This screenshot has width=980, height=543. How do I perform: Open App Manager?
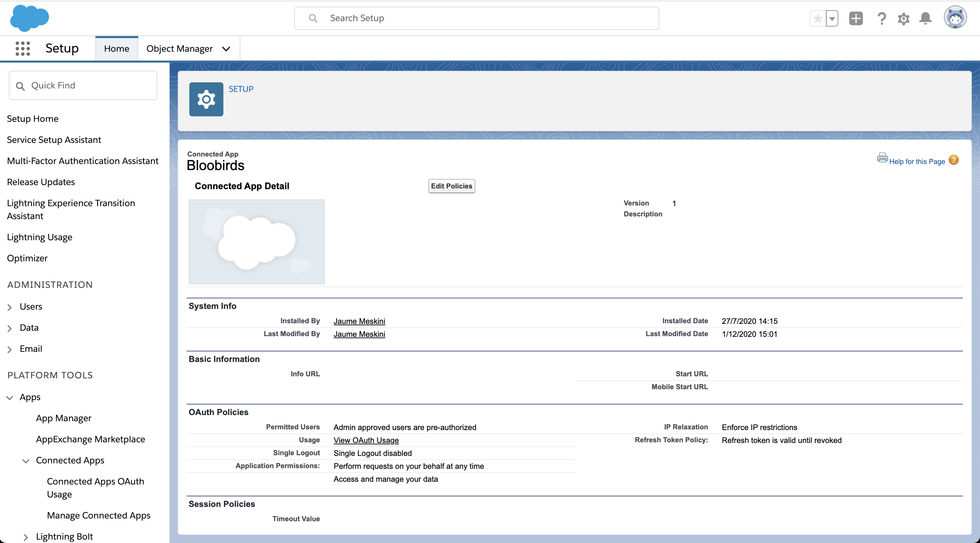[64, 418]
